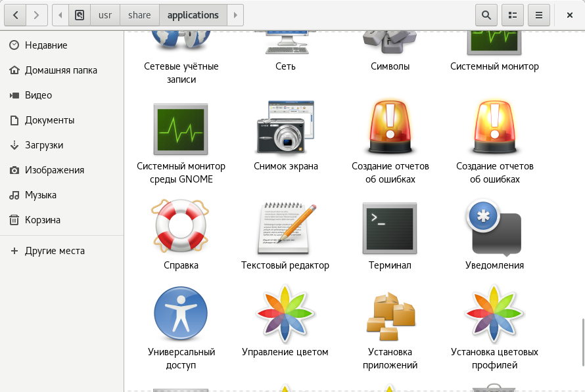The image size is (585, 392).
Task: Click the trash icon beside Корзина
Action: (14, 220)
